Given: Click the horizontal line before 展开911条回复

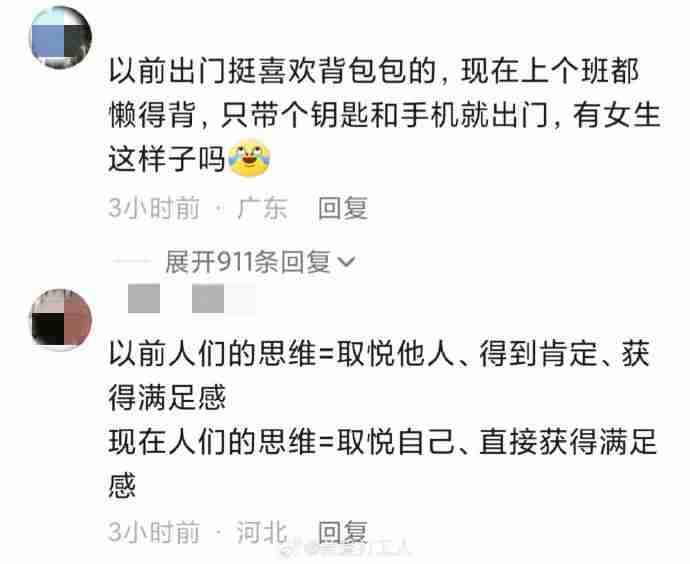Looking at the screenshot, I should [131, 261].
